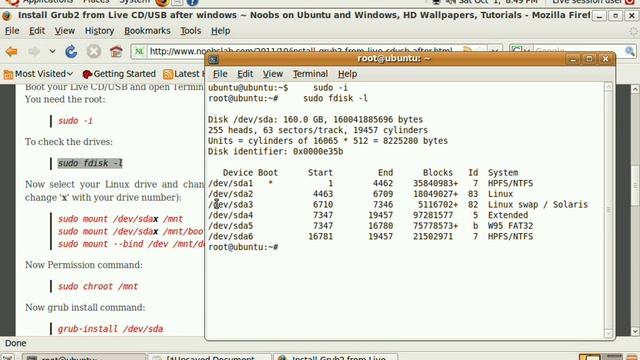This screenshot has height=360, width=640.
Task: Click the Disk identifier line in terminal
Action: (x=276, y=152)
